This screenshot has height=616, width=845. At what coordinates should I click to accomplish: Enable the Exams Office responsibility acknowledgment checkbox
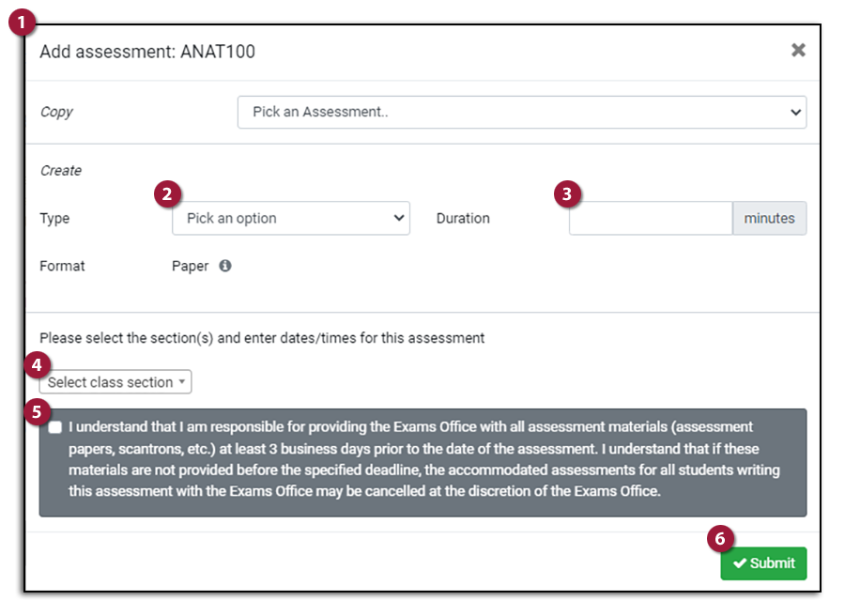coord(54,427)
